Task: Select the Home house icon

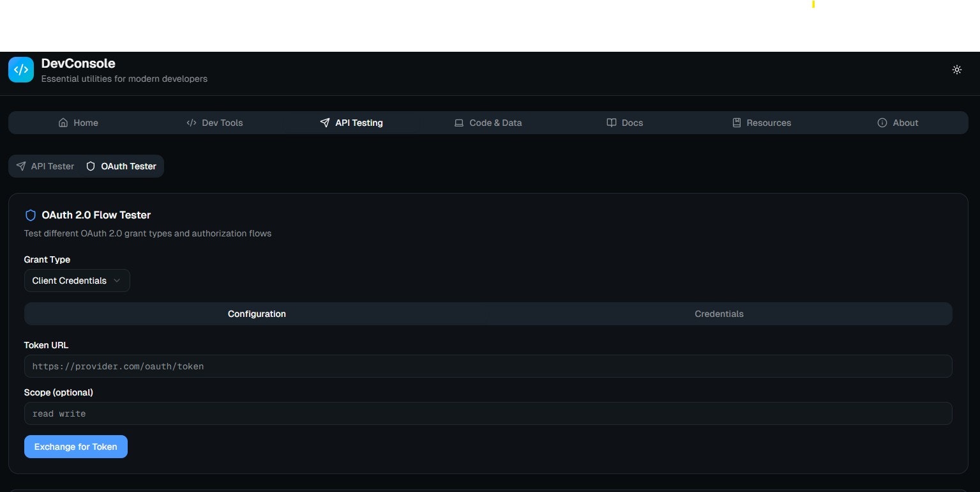Action: [x=63, y=122]
